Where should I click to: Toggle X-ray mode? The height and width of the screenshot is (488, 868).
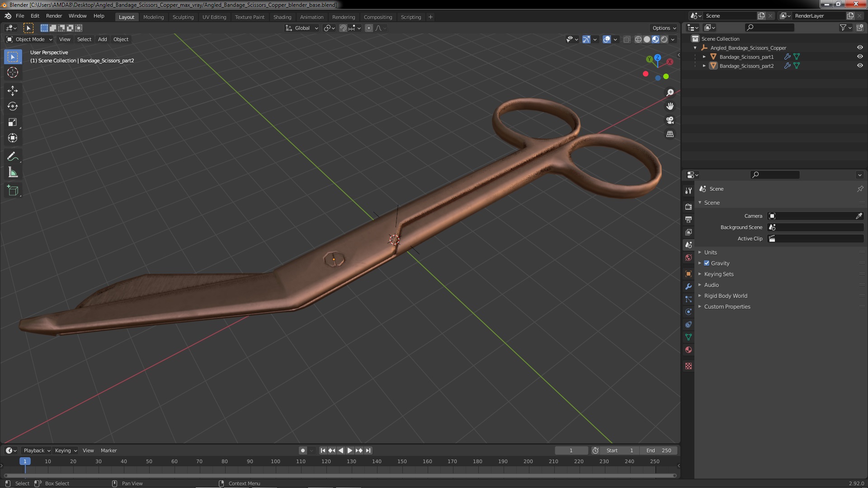click(x=627, y=39)
